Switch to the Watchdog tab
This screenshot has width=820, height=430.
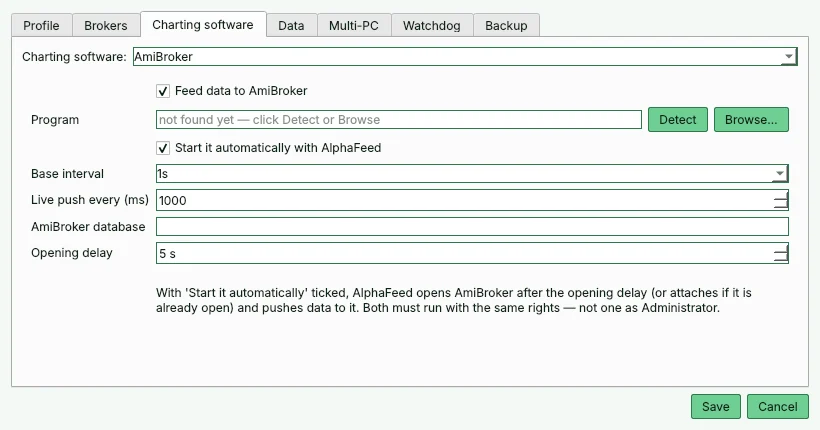pos(431,26)
